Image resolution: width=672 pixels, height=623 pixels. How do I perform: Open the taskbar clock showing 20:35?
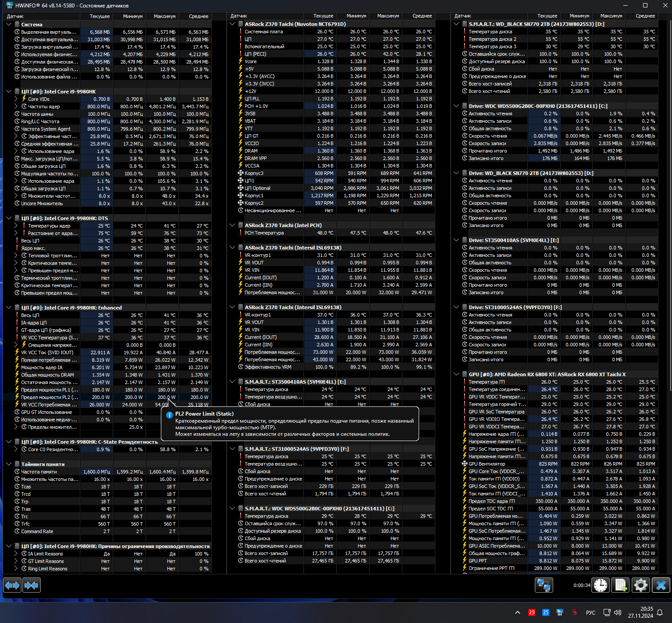(x=640, y=612)
